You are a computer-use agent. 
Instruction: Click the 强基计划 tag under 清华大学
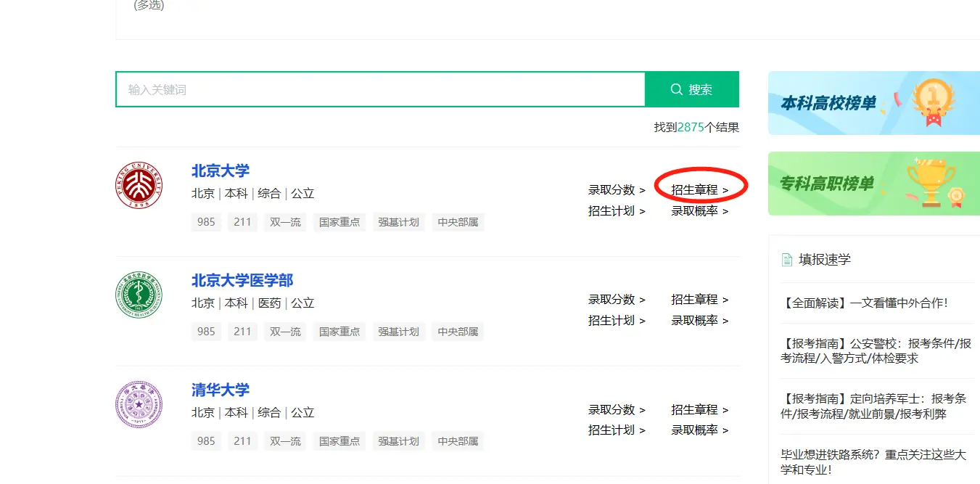[x=398, y=441]
